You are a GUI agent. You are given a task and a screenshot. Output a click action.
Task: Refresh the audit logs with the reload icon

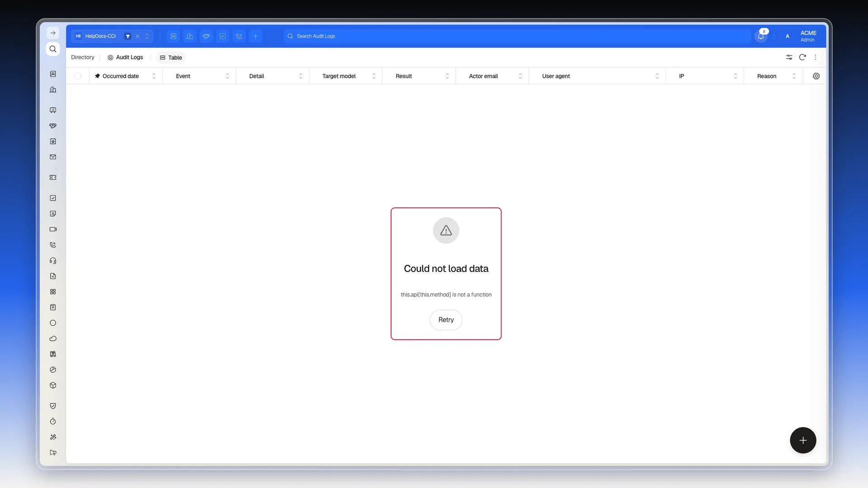pos(802,57)
